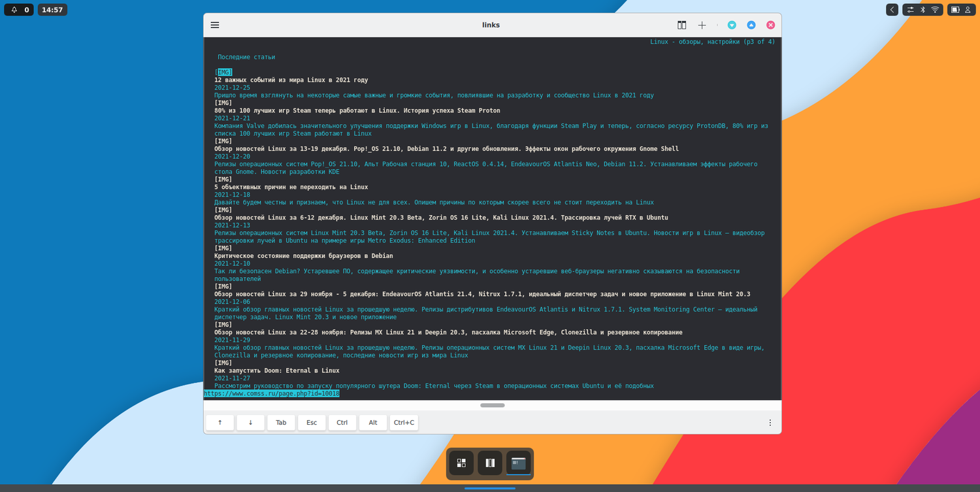Click the date 2021-12-10

coord(233,263)
